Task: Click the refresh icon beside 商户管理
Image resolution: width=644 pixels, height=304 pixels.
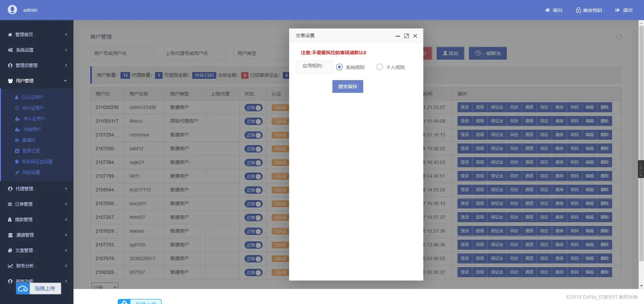Action: click(x=619, y=37)
